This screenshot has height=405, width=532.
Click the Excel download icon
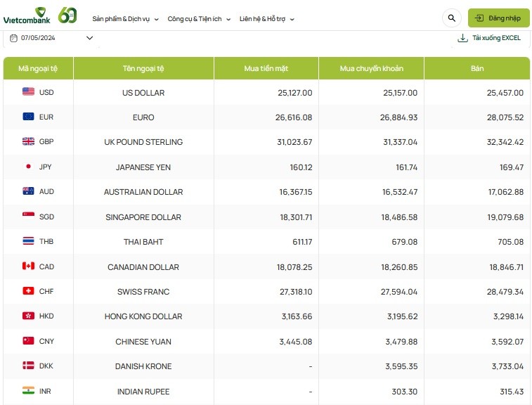(x=462, y=38)
